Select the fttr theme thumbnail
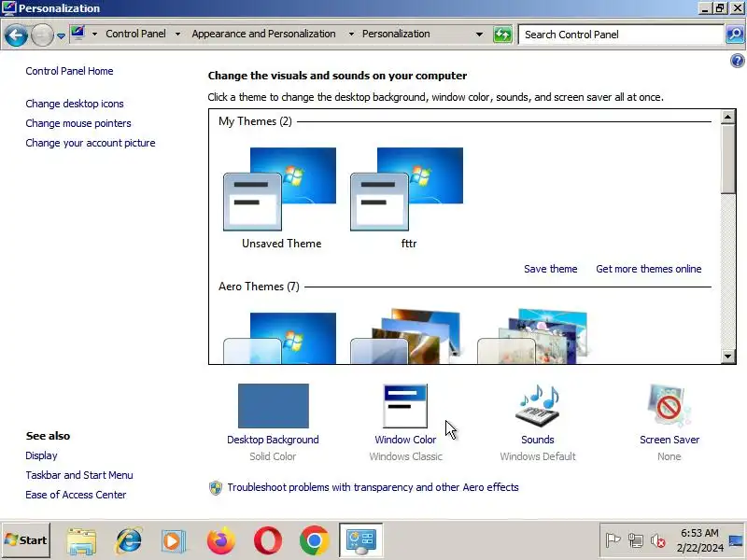 click(407, 189)
